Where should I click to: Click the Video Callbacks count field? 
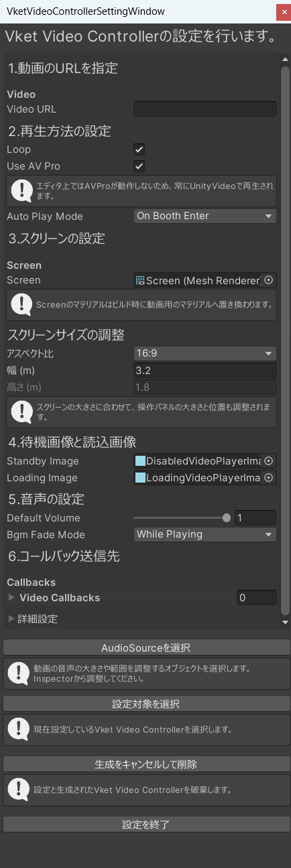(x=257, y=597)
